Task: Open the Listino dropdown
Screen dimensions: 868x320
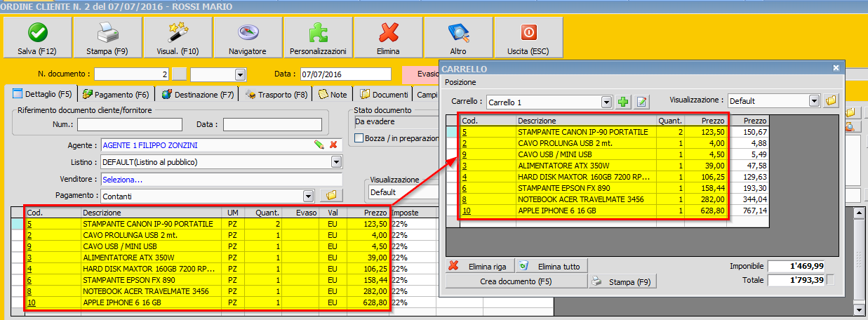Action: coord(336,162)
